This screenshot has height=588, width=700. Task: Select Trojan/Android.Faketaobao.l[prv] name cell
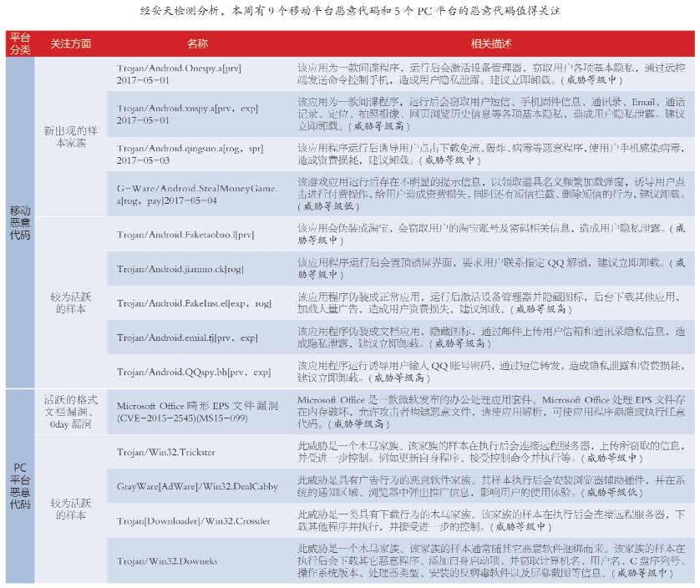tap(197, 235)
